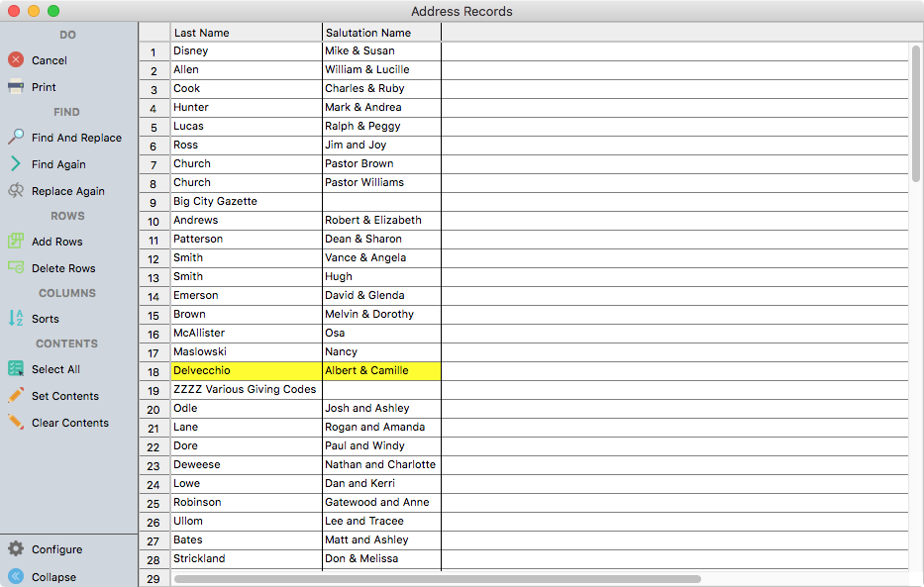924x587 pixels.
Task: Click the Clear Contents eraser icon
Action: point(16,423)
